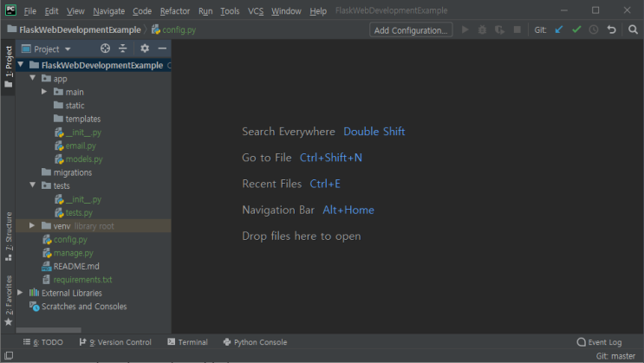This screenshot has height=363, width=644.
Task: Click the Scratches and Consoles icon
Action: [x=34, y=307]
